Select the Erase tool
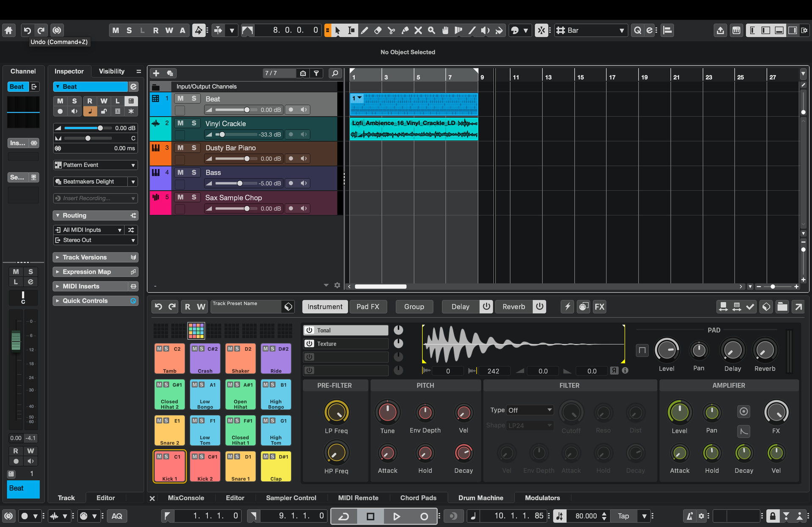The width and height of the screenshot is (812, 527). click(x=378, y=30)
